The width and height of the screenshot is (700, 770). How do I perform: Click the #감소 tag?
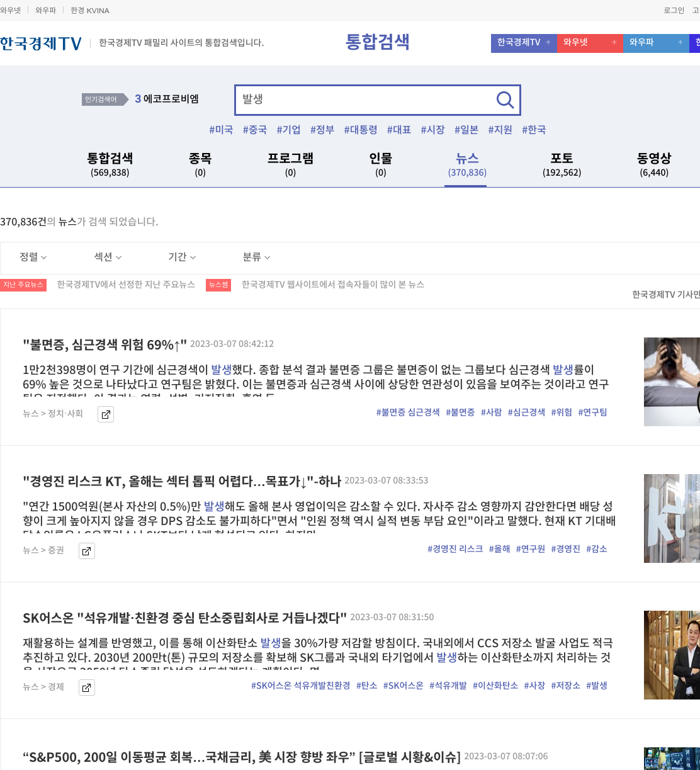pos(597,549)
